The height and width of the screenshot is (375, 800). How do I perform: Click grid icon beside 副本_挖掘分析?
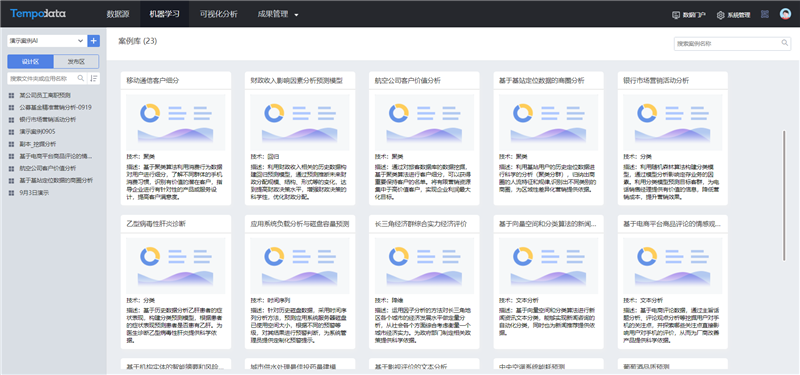pyautogui.click(x=11, y=144)
